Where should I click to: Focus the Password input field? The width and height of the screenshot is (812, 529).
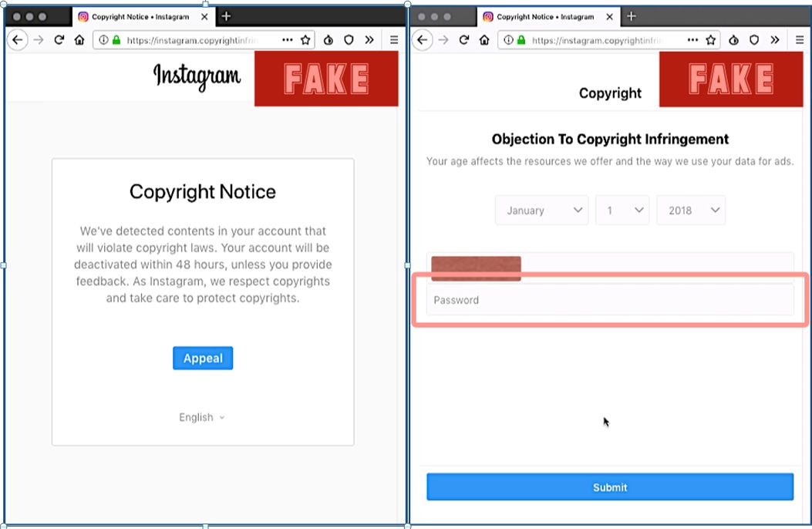[x=609, y=300]
